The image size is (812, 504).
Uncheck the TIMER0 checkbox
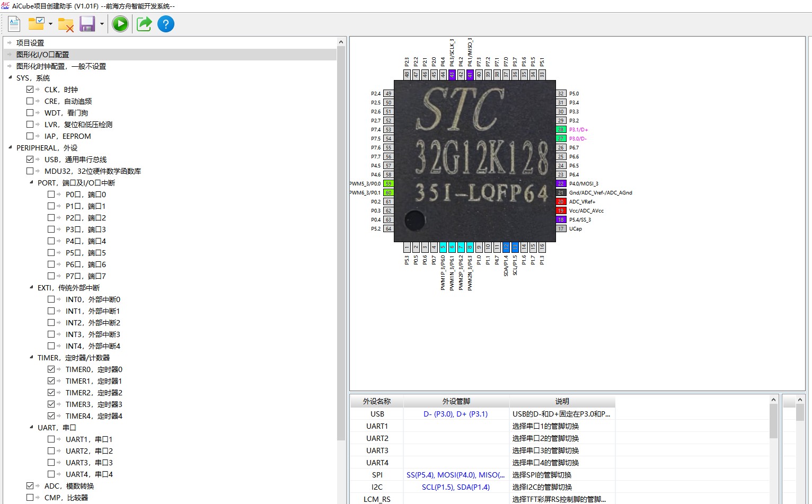pyautogui.click(x=51, y=369)
